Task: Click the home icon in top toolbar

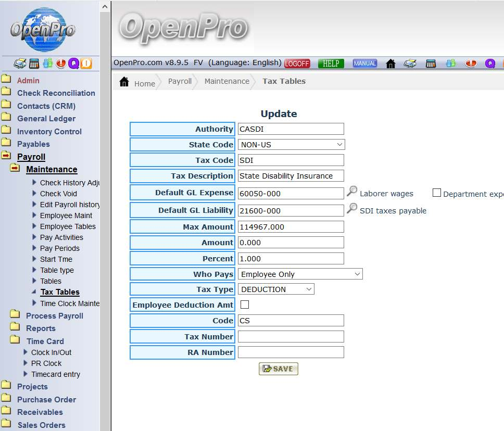Action: point(390,64)
